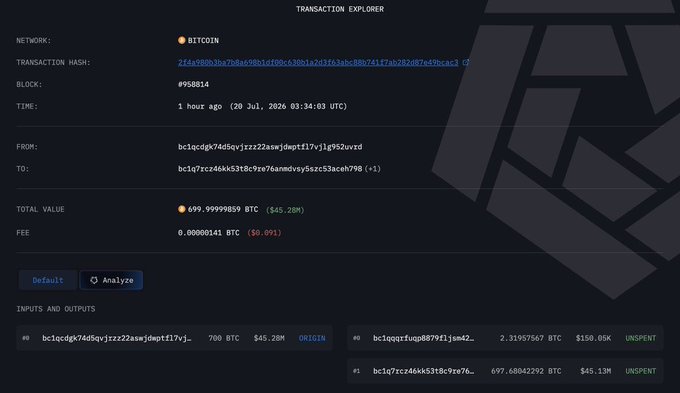
Task: Click the time value 20 Jul, 2026 03:34:03 UTC
Action: coord(288,106)
